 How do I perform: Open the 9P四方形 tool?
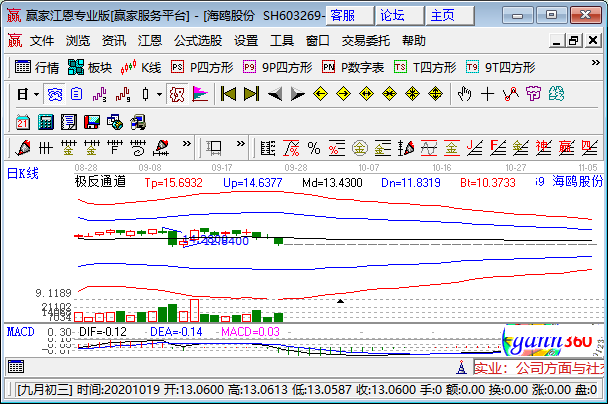pyautogui.click(x=278, y=67)
